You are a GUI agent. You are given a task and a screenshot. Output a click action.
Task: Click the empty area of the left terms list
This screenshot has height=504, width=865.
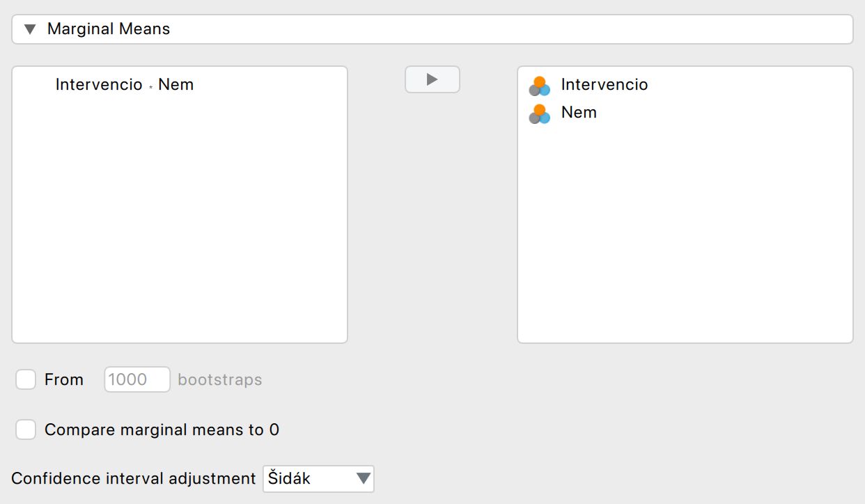[179, 223]
